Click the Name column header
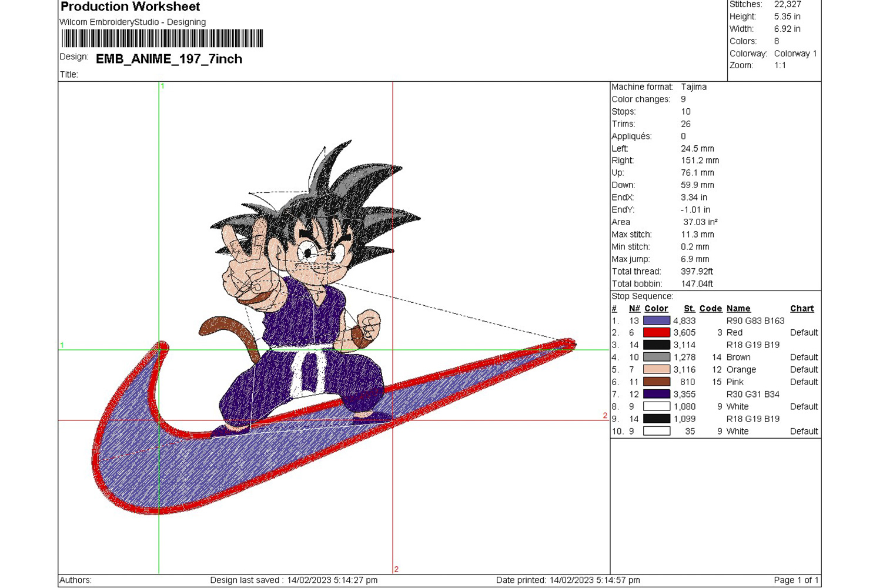This screenshot has height=588, width=883. pos(738,309)
